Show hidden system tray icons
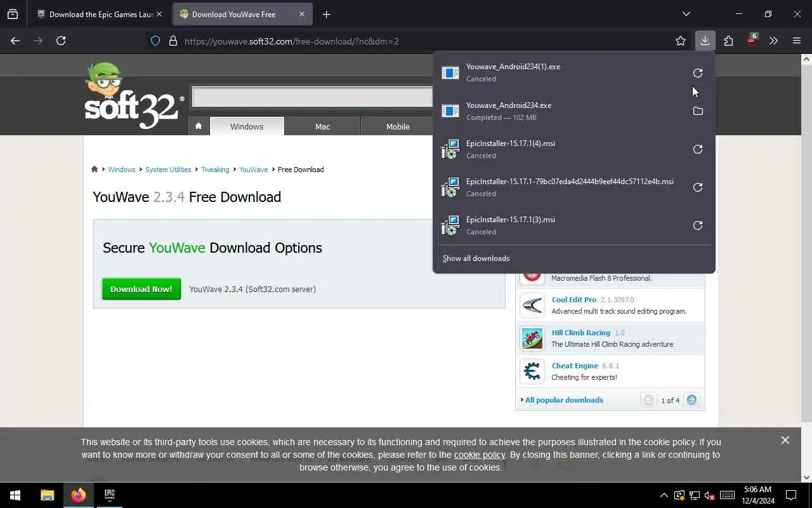The height and width of the screenshot is (508, 812). 664,495
